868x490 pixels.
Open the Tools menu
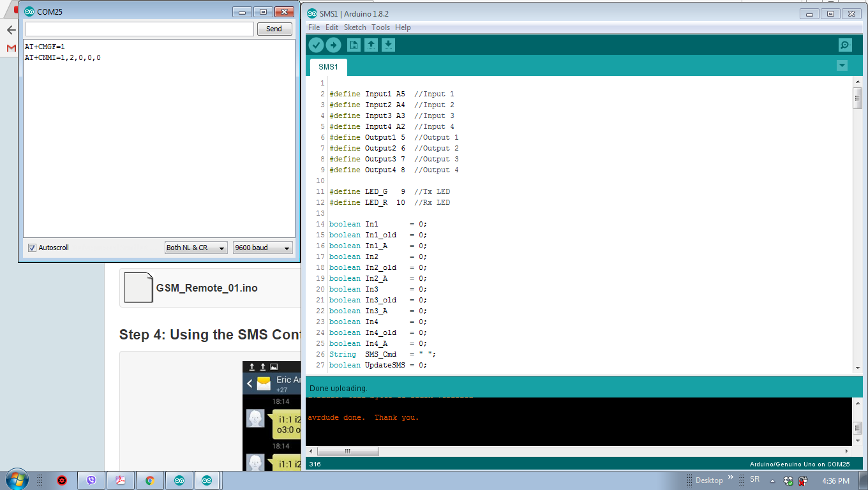point(380,27)
